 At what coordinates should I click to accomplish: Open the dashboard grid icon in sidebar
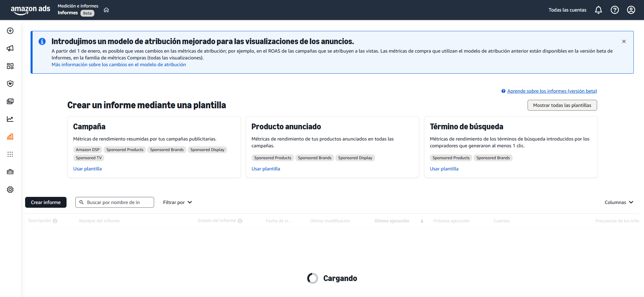(x=10, y=66)
